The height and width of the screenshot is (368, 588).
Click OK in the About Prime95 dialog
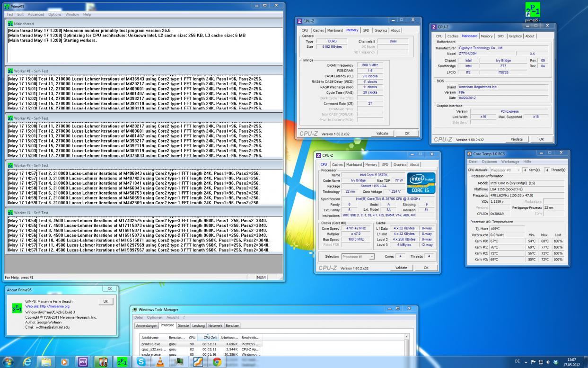tap(105, 301)
